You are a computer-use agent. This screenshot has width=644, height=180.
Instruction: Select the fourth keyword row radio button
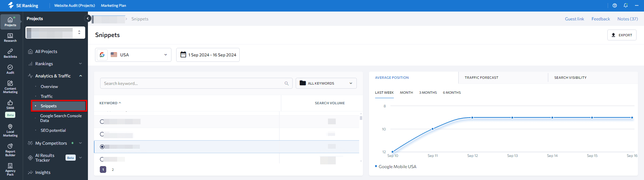pos(102,159)
